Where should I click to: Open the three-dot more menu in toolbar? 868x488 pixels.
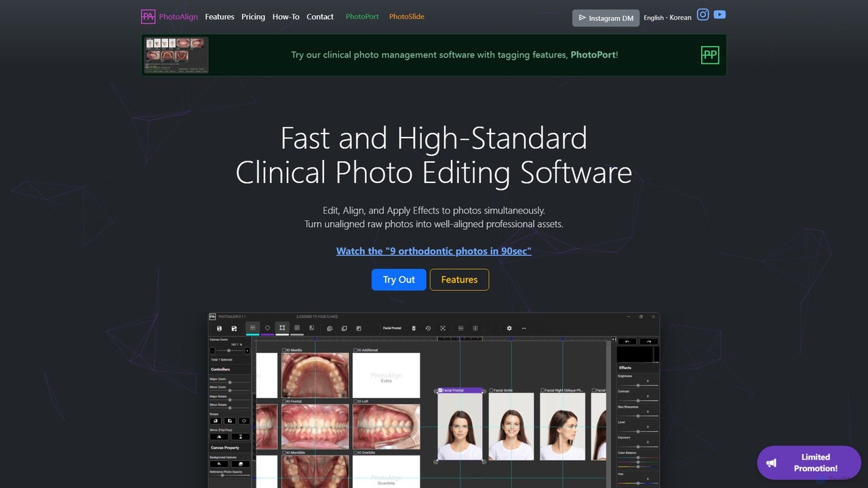(524, 328)
